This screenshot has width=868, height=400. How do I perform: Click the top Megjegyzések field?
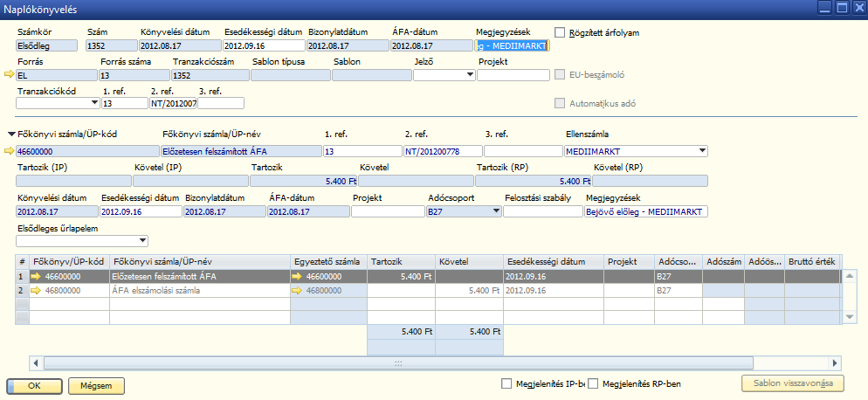pyautogui.click(x=513, y=46)
